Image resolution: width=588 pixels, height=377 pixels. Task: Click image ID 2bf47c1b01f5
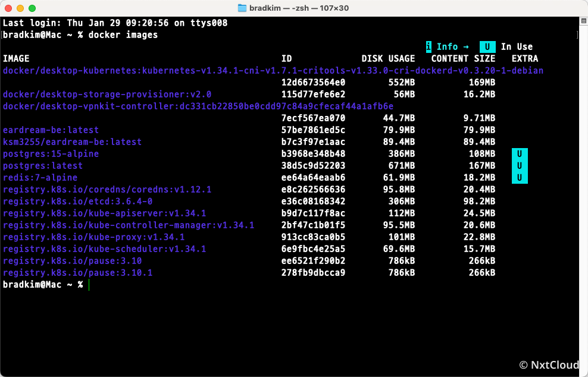click(x=313, y=225)
